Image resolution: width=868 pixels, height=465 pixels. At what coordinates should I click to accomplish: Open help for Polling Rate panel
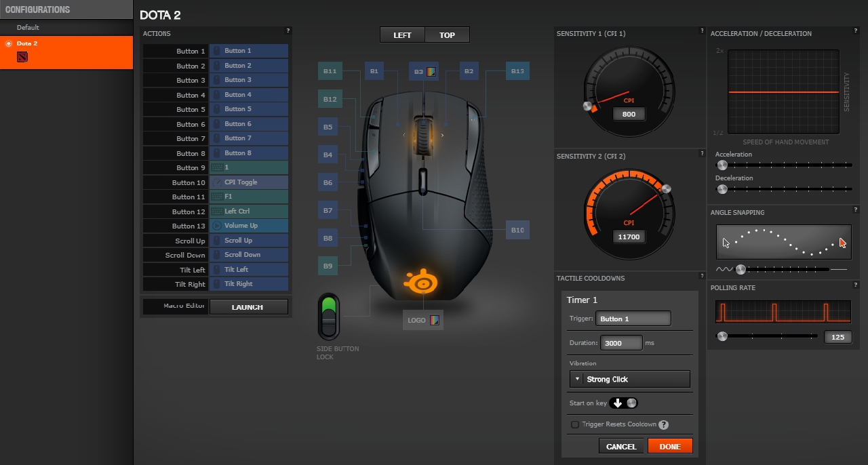tap(856, 285)
